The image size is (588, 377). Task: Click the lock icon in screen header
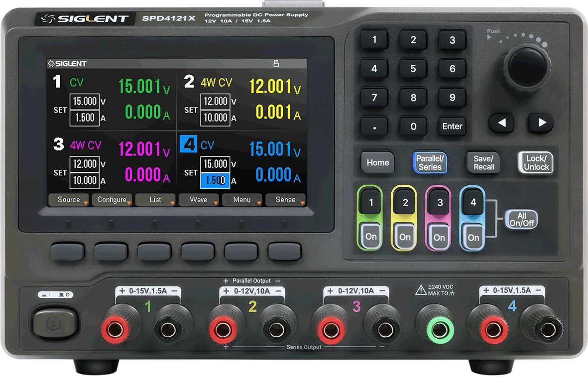click(x=276, y=64)
